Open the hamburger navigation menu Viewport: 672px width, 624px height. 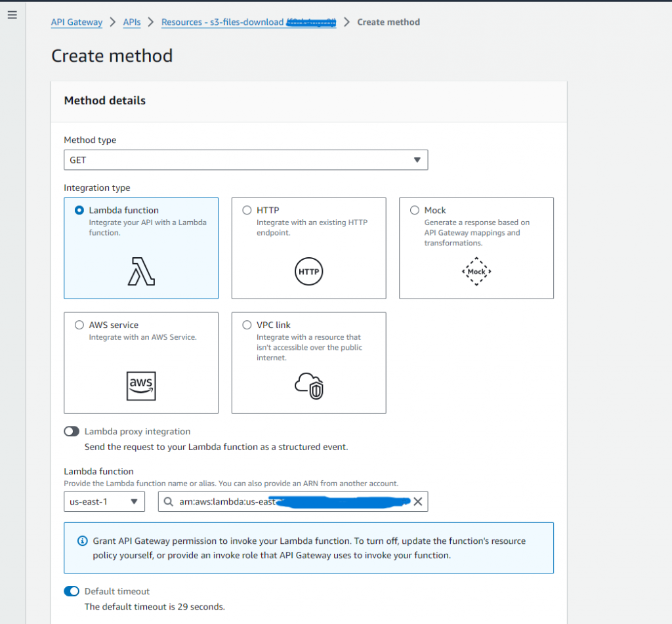(x=12, y=15)
